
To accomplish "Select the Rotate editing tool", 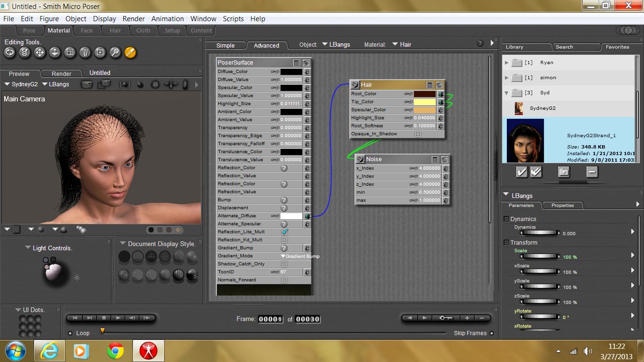I will pyautogui.click(x=9, y=52).
